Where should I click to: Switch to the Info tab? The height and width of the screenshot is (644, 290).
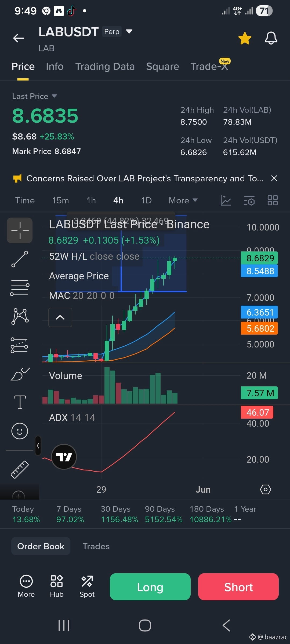point(55,66)
